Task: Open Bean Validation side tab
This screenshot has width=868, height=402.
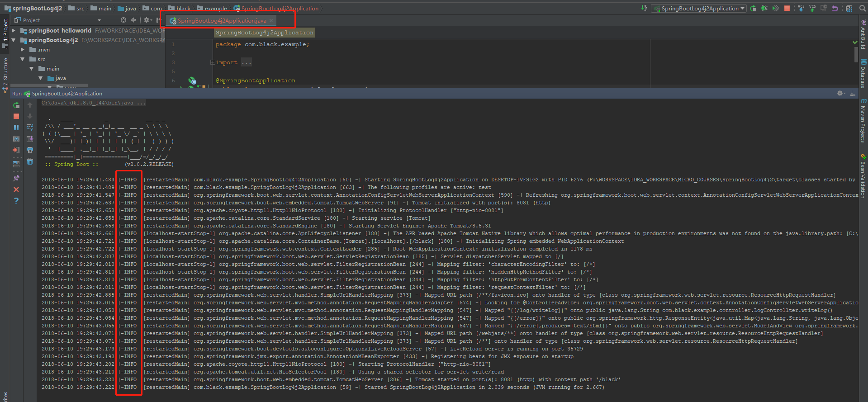Action: point(863,176)
